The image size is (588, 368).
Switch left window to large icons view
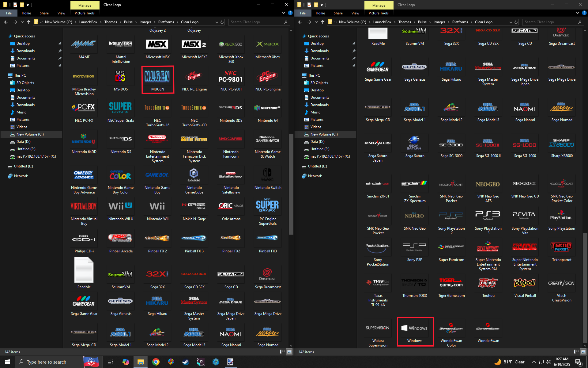click(289, 352)
